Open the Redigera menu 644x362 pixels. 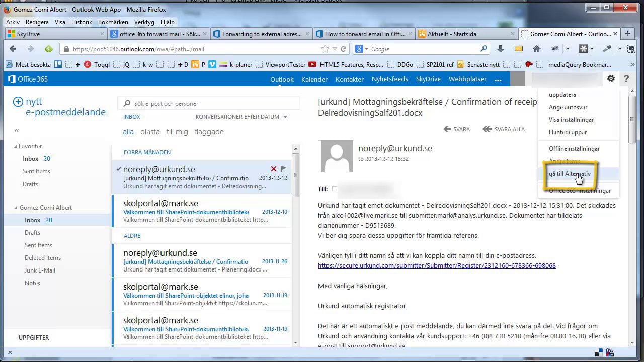pyautogui.click(x=37, y=22)
